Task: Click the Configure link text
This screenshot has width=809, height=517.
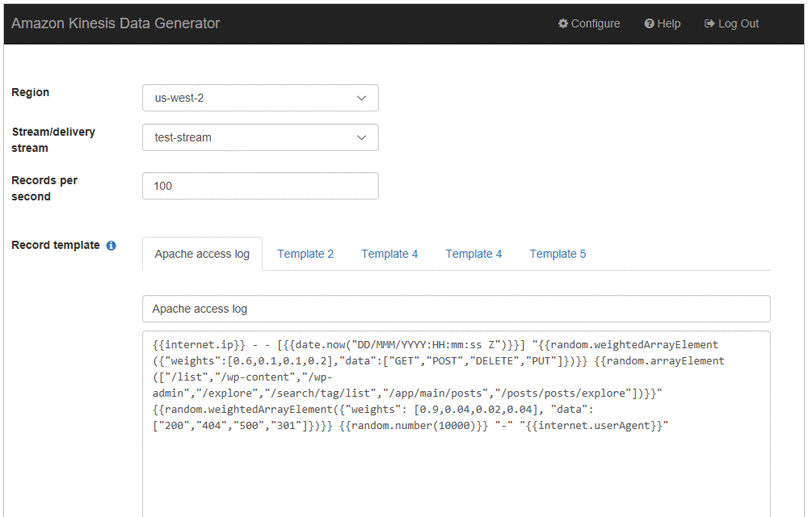Action: point(595,24)
